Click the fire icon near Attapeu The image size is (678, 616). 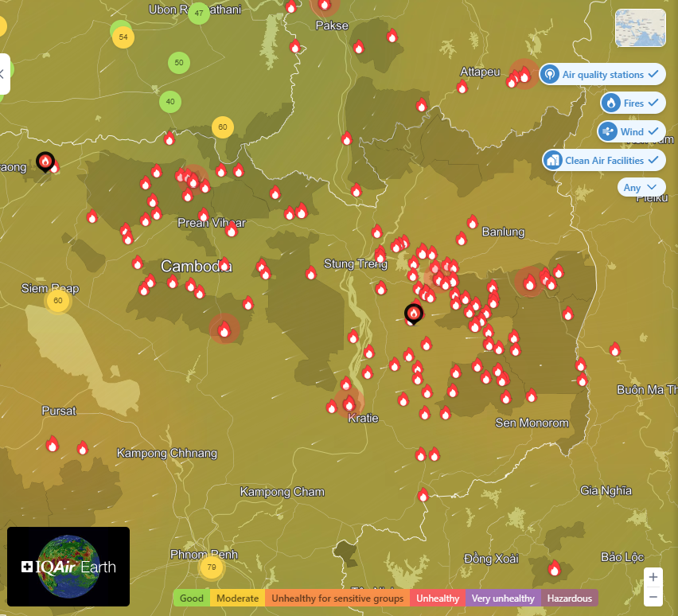[462, 87]
